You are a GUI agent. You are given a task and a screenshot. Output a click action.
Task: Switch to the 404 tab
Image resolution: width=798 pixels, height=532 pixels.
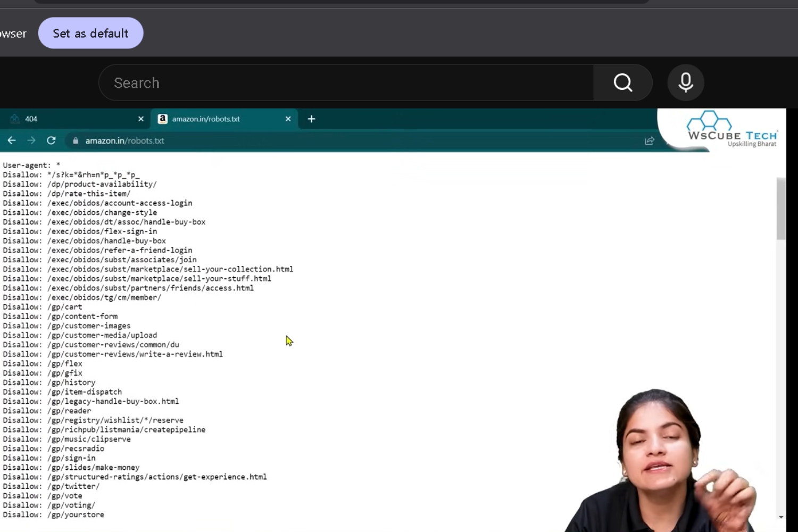click(x=74, y=119)
